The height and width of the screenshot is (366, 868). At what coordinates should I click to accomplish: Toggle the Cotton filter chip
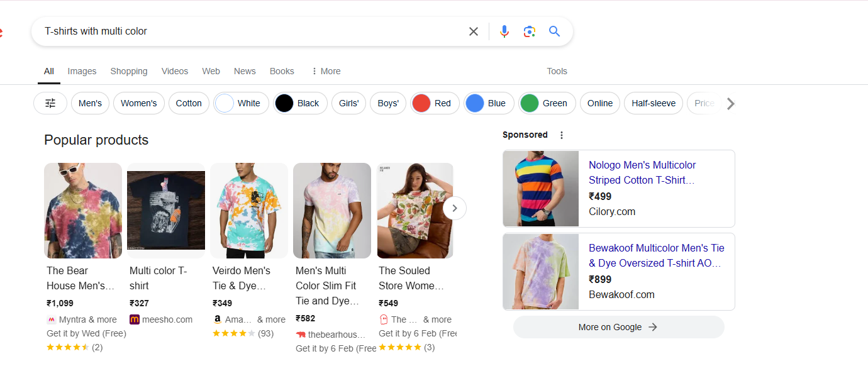pos(189,103)
